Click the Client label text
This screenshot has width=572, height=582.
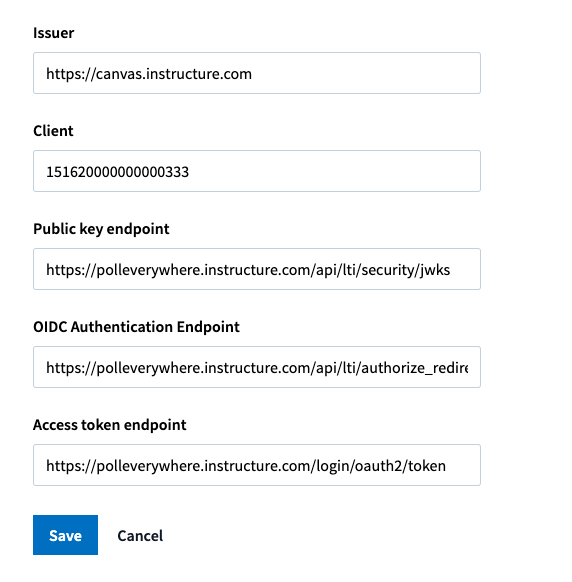tap(53, 131)
